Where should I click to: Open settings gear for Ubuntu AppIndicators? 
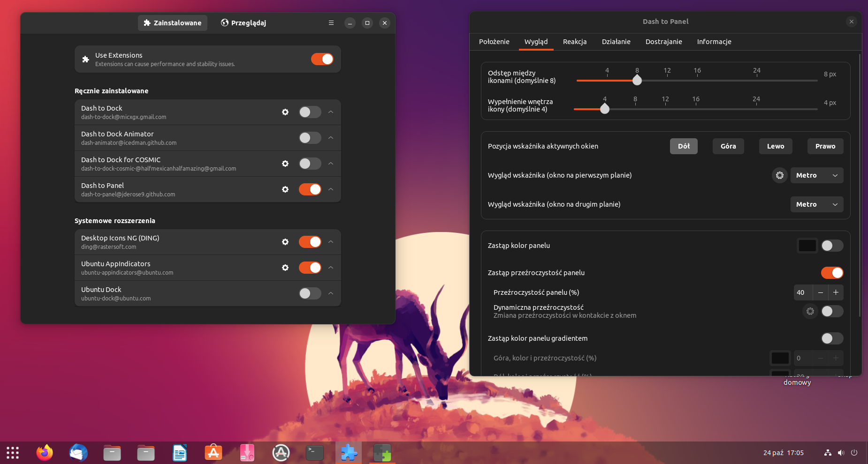click(285, 268)
